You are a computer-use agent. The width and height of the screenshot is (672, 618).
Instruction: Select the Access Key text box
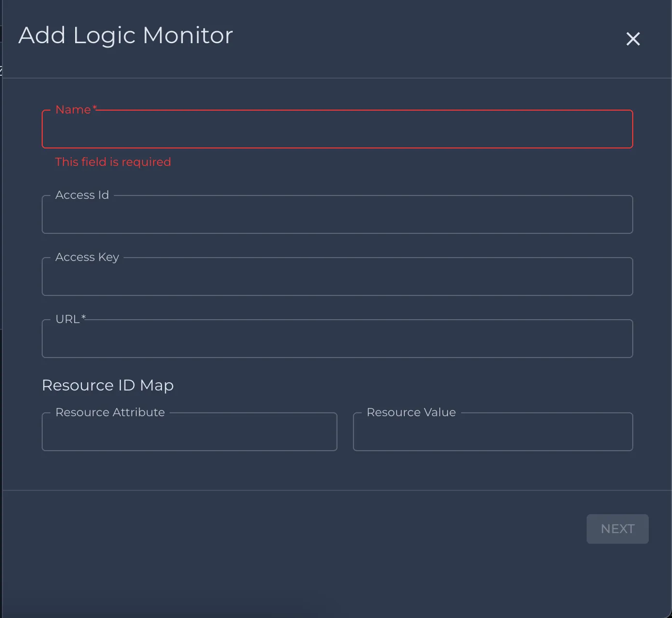(337, 276)
